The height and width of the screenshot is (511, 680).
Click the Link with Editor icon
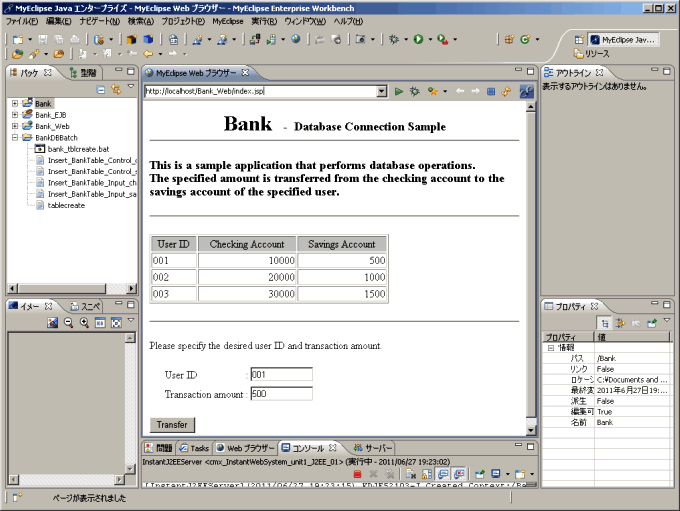[116, 90]
